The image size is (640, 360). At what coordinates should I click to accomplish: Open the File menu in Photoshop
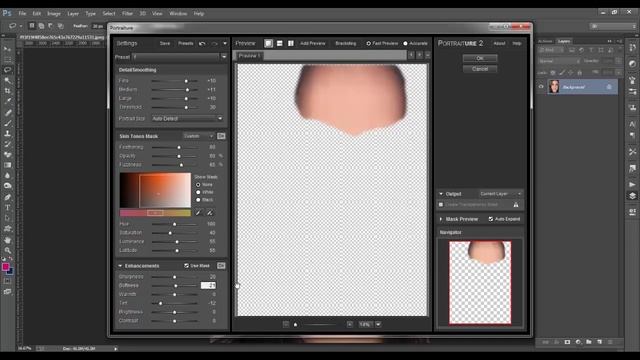point(22,13)
